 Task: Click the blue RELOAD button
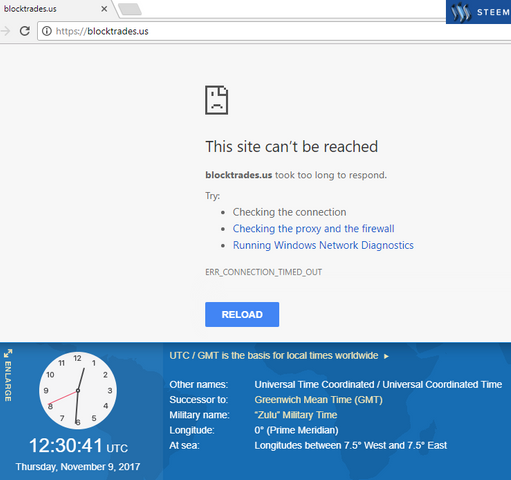242,314
